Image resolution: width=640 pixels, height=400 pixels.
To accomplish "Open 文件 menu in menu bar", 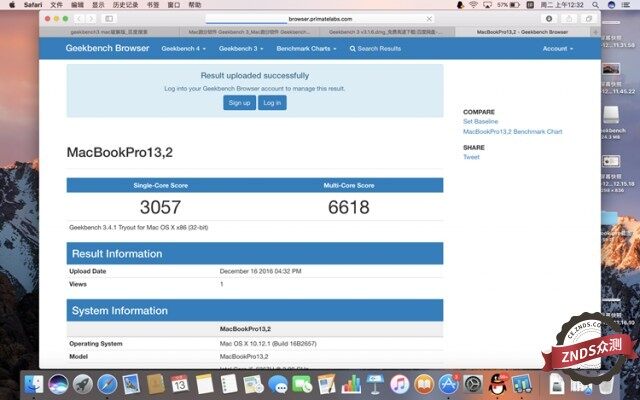I will tap(56, 5).
